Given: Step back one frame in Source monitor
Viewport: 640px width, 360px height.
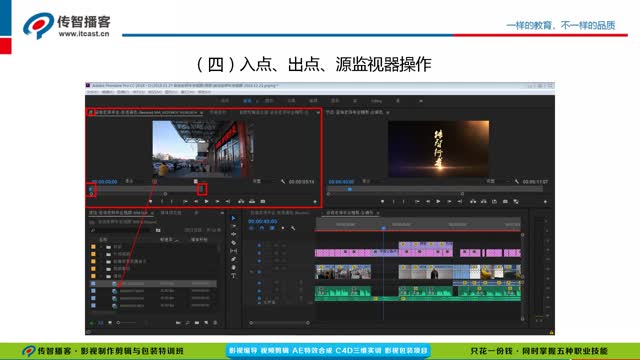Looking at the screenshot, I should [196, 202].
